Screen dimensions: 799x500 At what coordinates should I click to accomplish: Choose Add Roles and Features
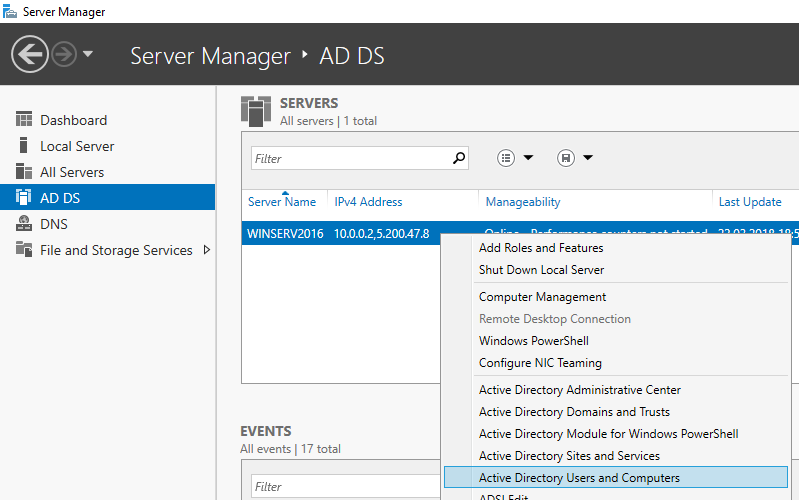pyautogui.click(x=541, y=248)
